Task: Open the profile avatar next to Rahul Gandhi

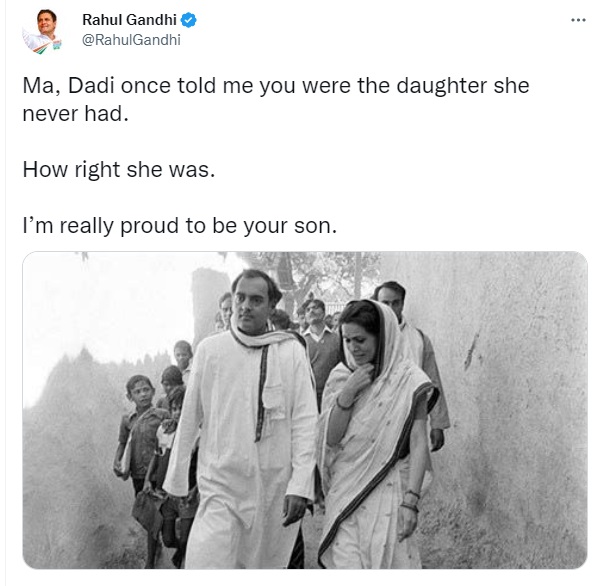Action: click(42, 31)
